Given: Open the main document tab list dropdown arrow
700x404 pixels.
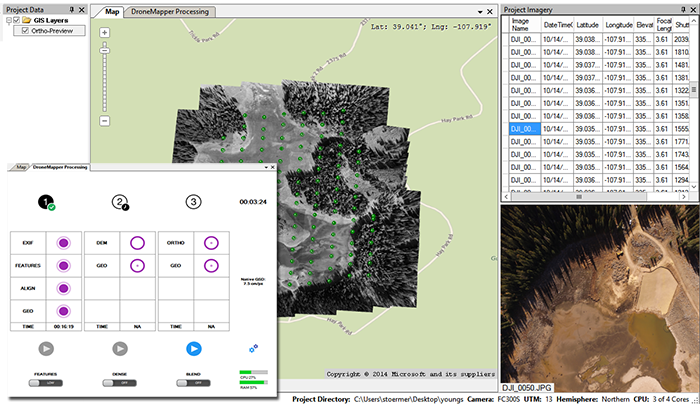Looking at the screenshot, I should [480, 12].
